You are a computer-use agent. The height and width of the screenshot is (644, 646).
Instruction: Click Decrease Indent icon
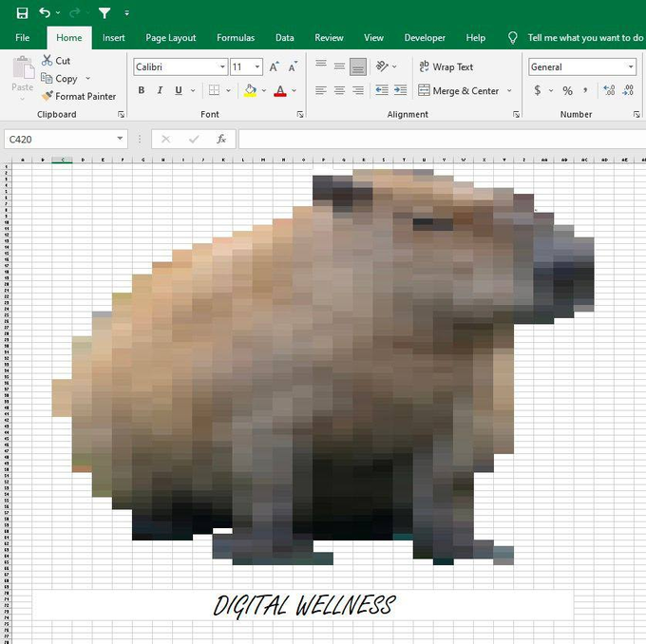[x=382, y=90]
